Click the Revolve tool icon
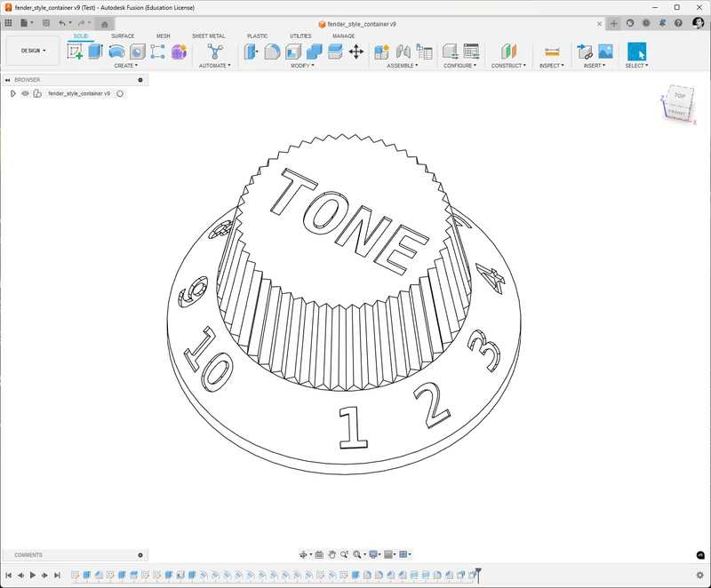Viewport: 711px width, 588px height. [116, 52]
